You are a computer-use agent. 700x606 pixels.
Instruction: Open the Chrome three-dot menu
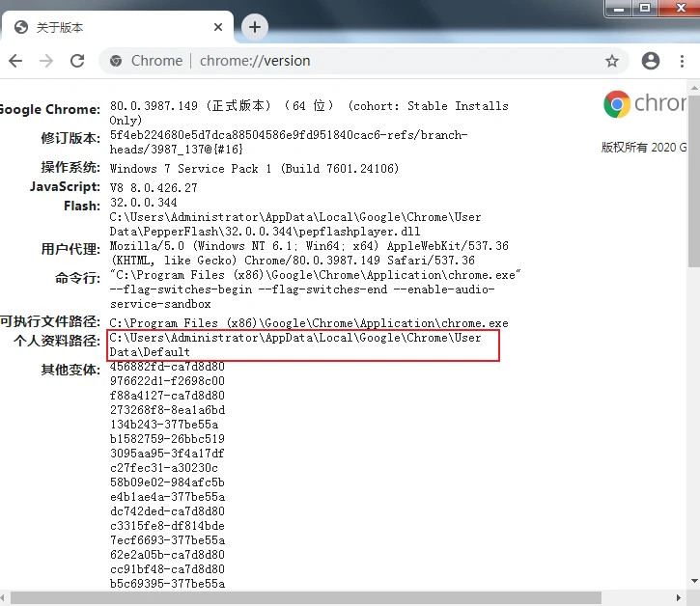[682, 61]
